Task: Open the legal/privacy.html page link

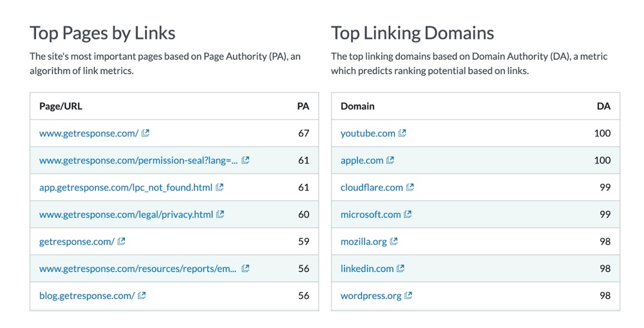Action: click(126, 214)
